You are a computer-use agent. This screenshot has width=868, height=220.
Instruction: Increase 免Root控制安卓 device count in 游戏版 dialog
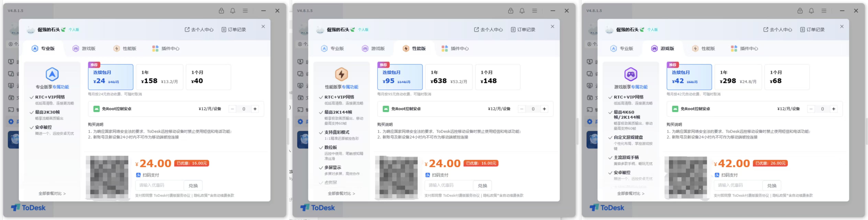click(x=834, y=109)
